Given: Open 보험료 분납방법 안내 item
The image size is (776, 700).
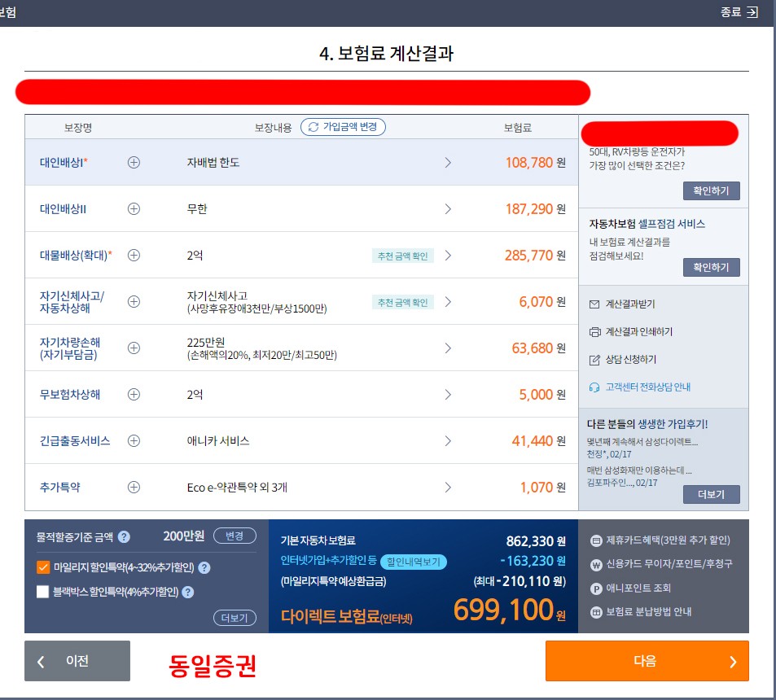Looking at the screenshot, I should point(641,612).
